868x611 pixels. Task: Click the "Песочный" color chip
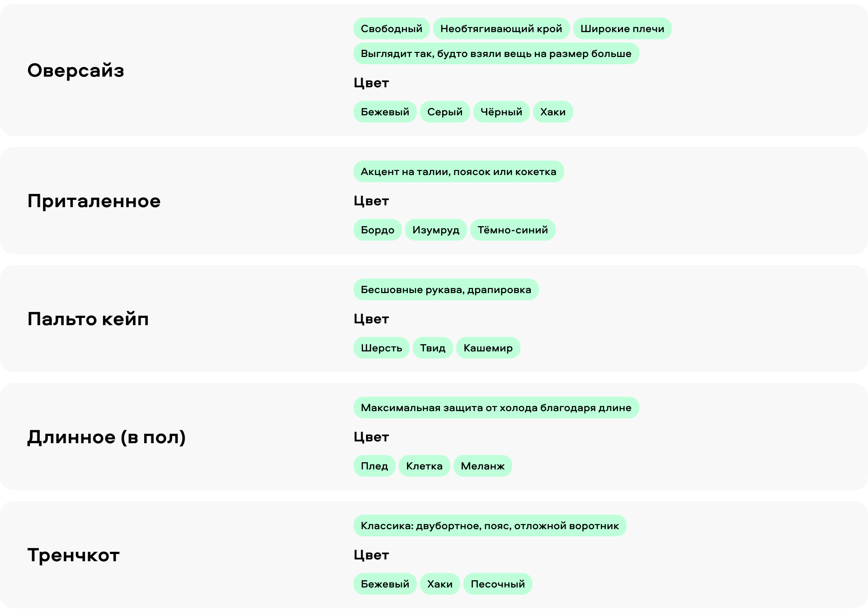tap(498, 584)
